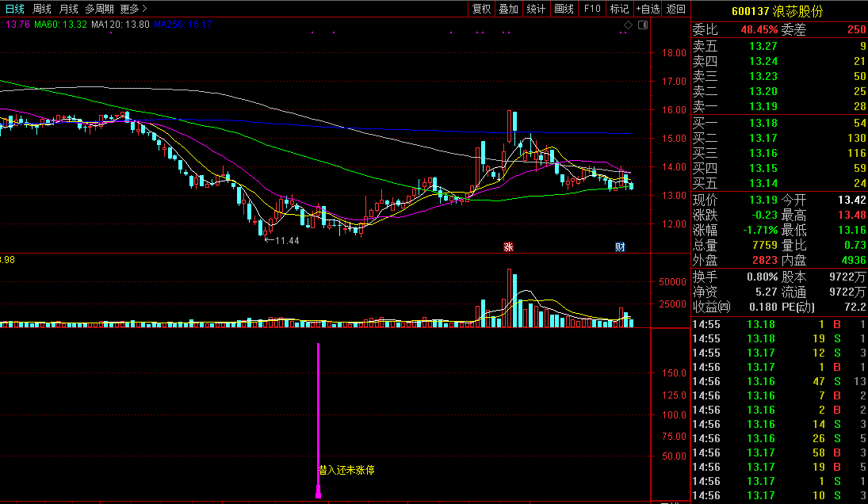Screen dimensions: 868x504
Task: Select the 卖二 ask row at 13.20
Action: pyautogui.click(x=779, y=90)
